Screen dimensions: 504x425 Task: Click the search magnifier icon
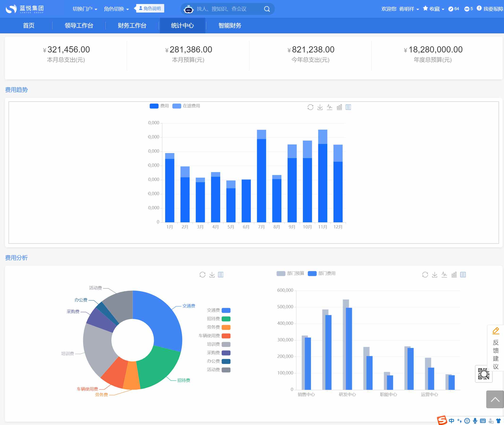tap(267, 9)
